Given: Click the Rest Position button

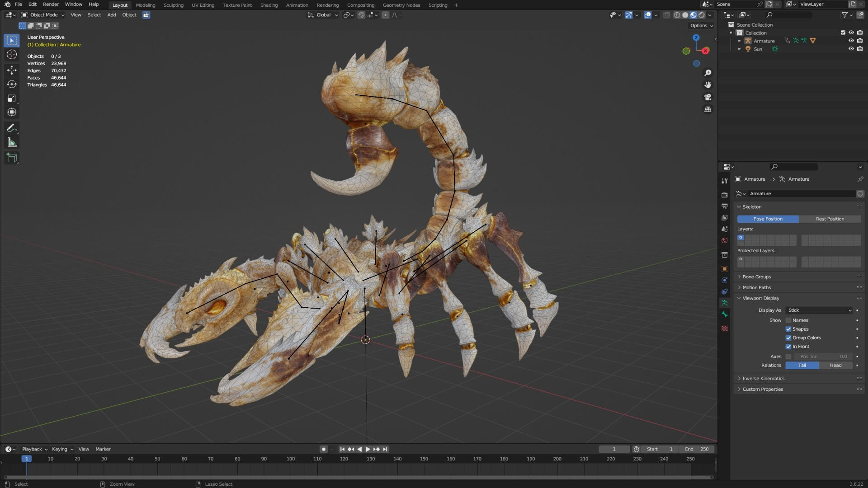Looking at the screenshot, I should (830, 219).
